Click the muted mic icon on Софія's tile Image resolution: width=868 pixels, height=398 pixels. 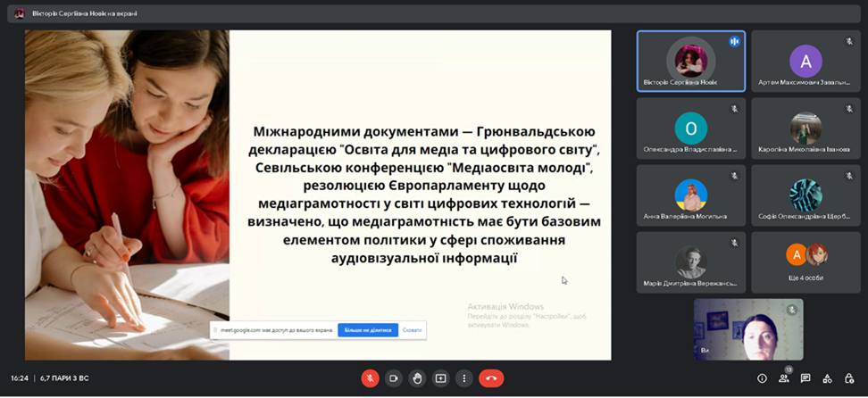pos(848,176)
